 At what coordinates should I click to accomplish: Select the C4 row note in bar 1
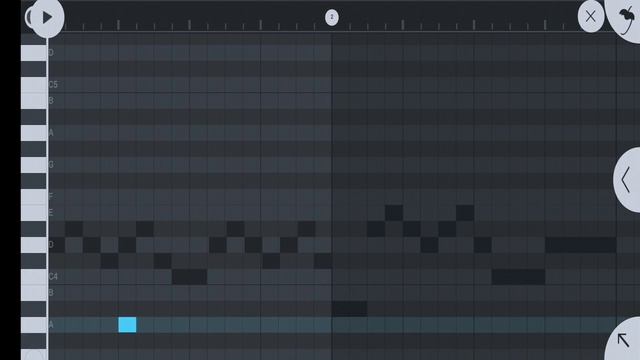(x=189, y=277)
